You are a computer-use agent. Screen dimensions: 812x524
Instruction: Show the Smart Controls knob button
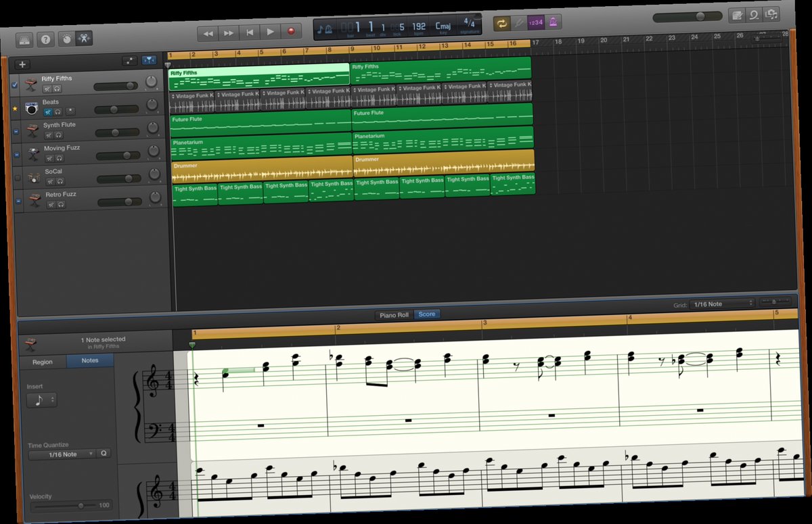[x=66, y=39]
